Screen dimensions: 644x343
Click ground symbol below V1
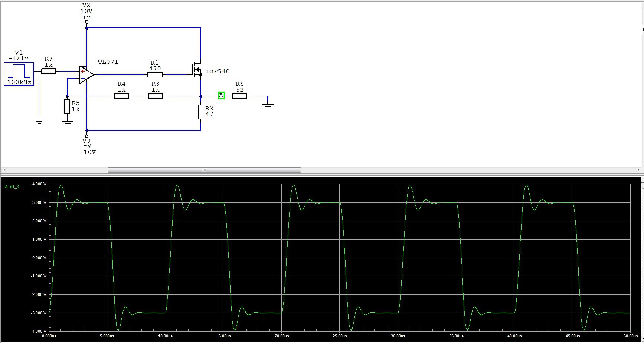tap(39, 121)
